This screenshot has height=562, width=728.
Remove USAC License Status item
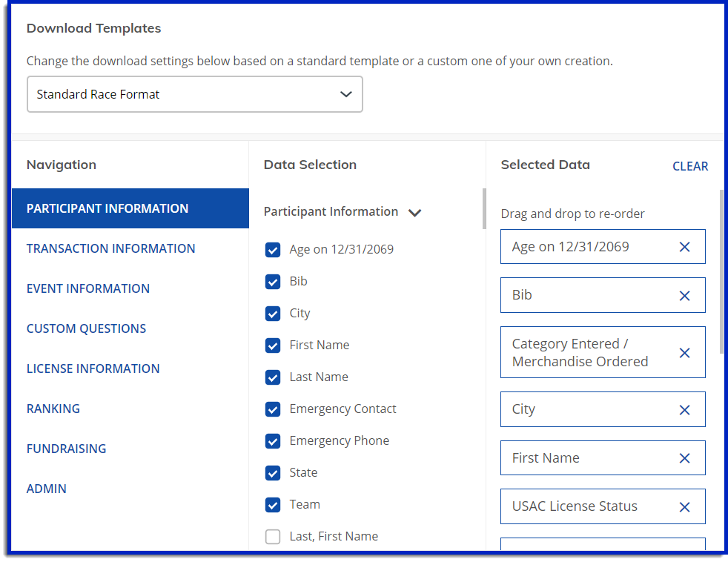[684, 507]
